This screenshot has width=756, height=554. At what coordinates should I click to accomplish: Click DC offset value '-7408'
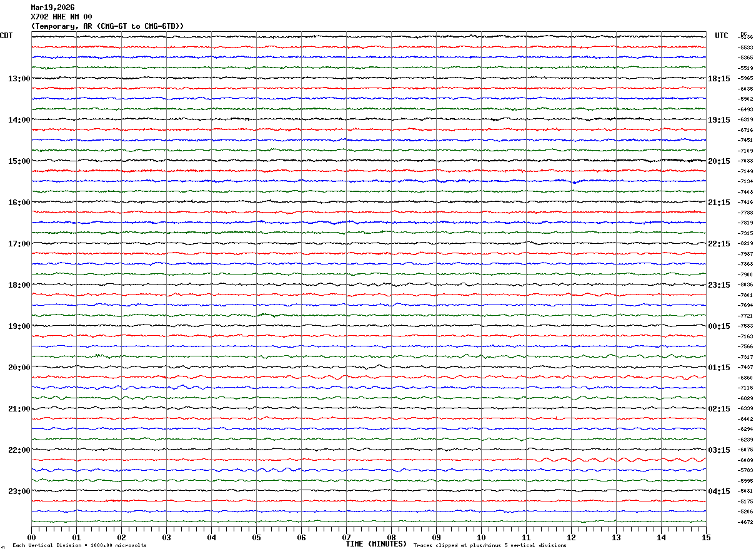point(746,192)
